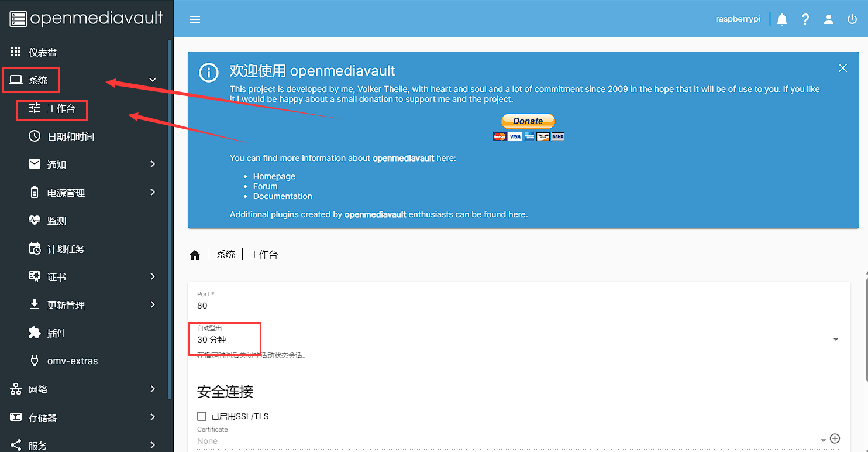Click the 服务 share icon

[16, 446]
